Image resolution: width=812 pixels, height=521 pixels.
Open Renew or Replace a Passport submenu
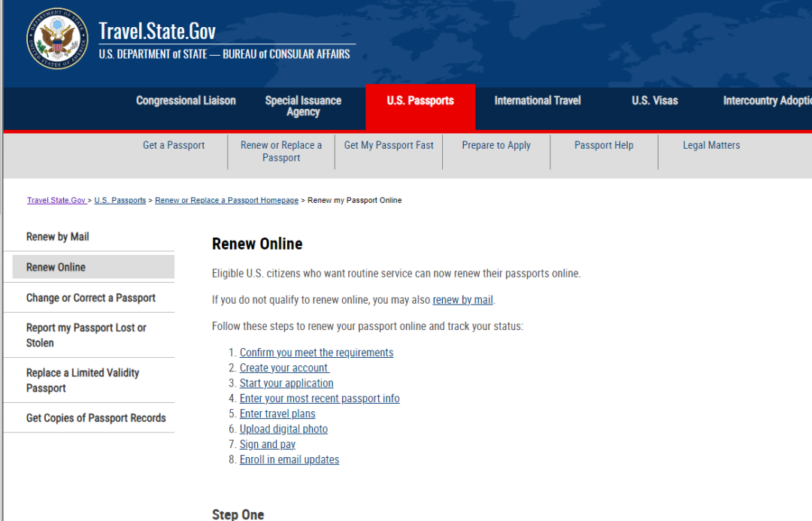point(281,151)
